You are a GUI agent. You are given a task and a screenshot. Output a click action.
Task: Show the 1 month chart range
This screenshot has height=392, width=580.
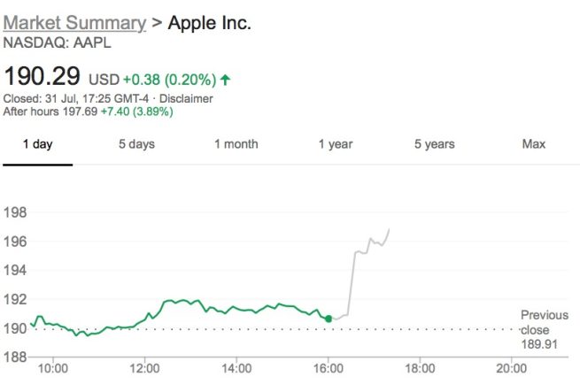236,144
